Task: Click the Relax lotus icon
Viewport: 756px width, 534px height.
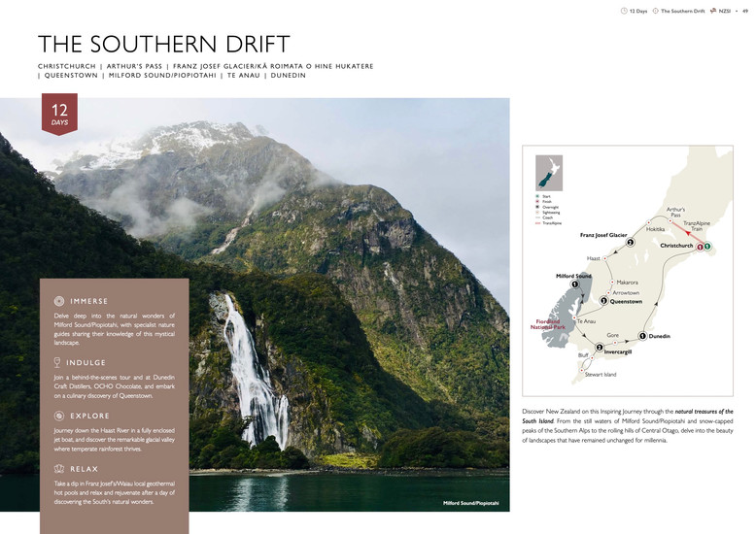Action: 59,468
